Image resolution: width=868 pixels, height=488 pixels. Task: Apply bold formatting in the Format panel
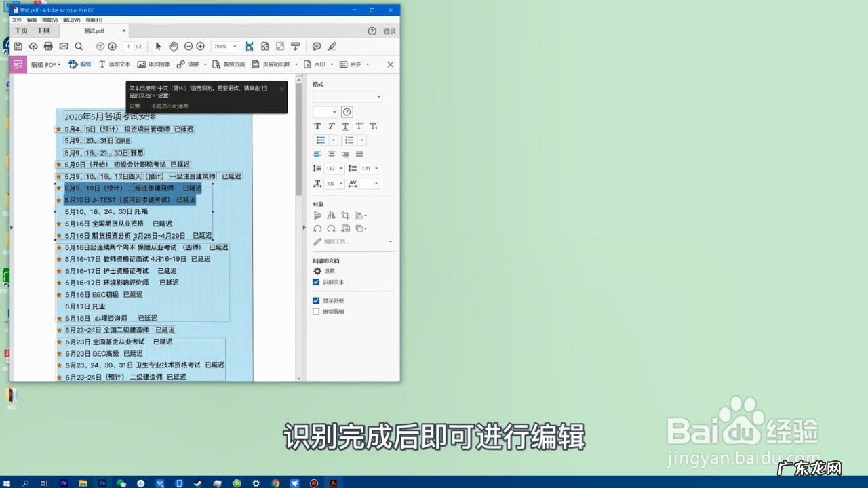point(316,126)
